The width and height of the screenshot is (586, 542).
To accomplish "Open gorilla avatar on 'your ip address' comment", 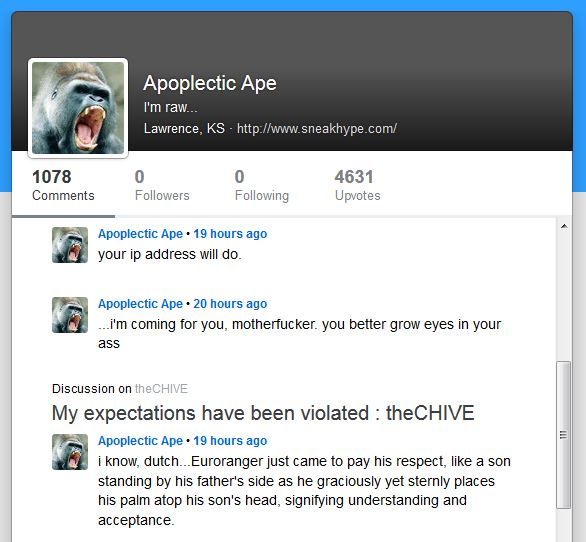I will pos(70,245).
